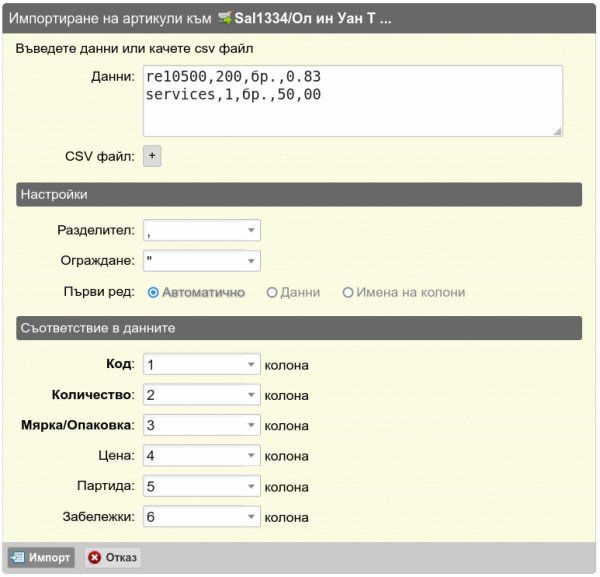The width and height of the screenshot is (600, 577).
Task: Select the Имена на колони radio option
Action: coord(347,293)
